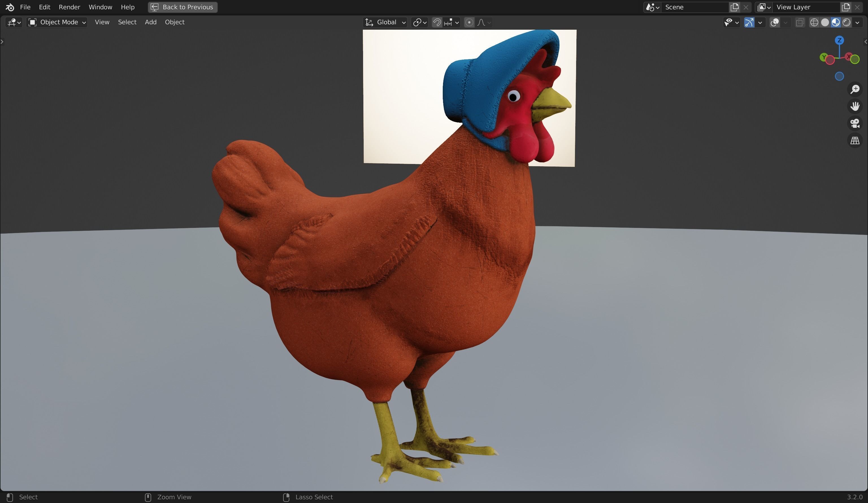The image size is (868, 503).
Task: Open the selectability and visibility dropdown
Action: 731,22
